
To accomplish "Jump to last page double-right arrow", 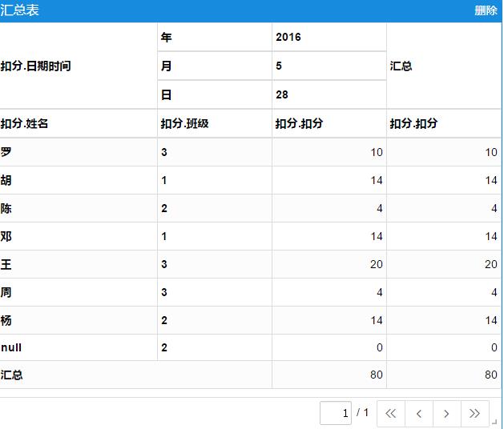I will coord(474,413).
